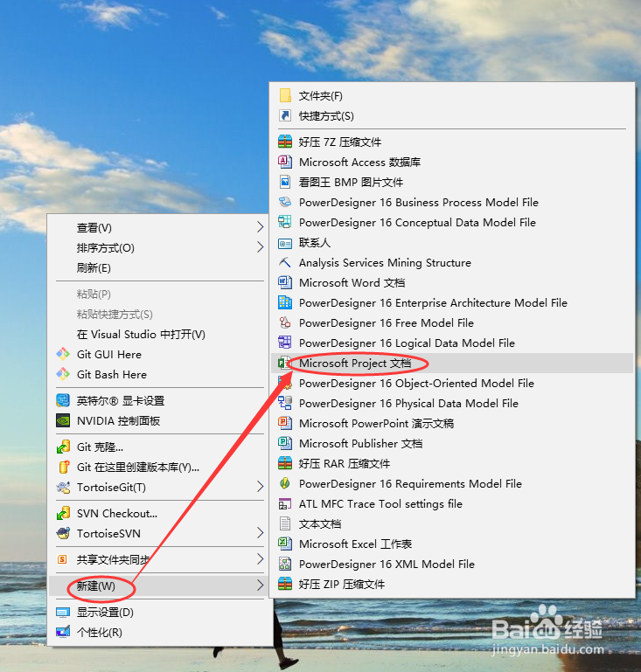This screenshot has width=641, height=672.
Task: Create PowerDesigner 16 Object-Oriented Model File
Action: pos(452,383)
